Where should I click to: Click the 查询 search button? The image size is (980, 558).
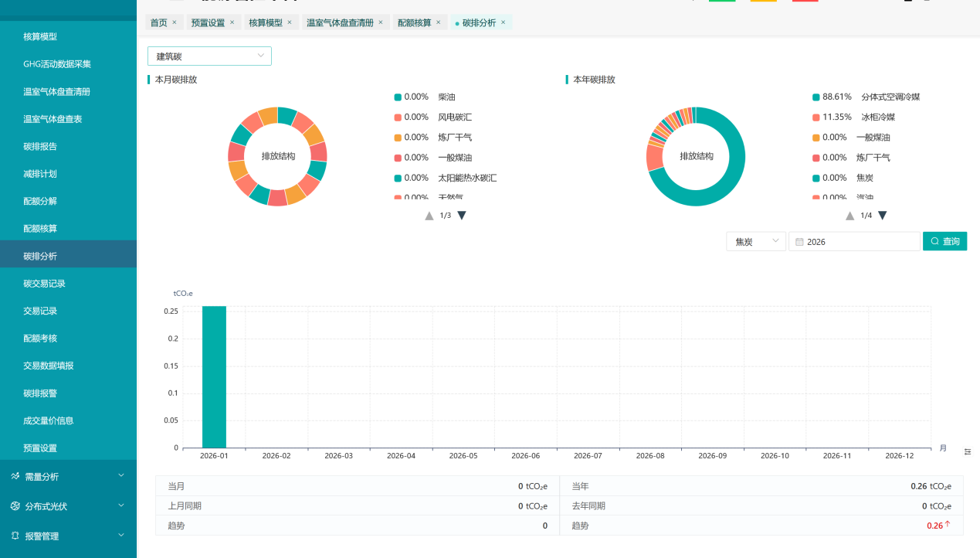pyautogui.click(x=944, y=242)
